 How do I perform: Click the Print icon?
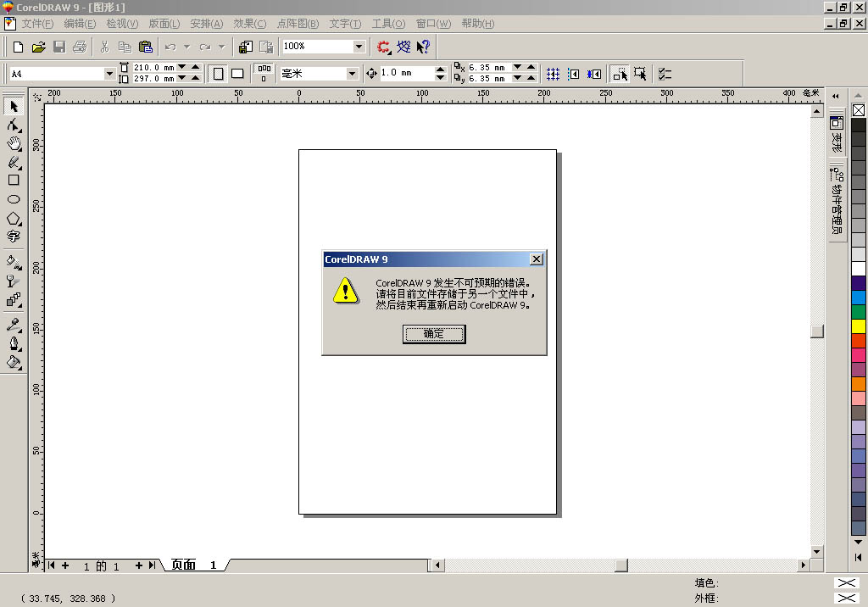(80, 47)
